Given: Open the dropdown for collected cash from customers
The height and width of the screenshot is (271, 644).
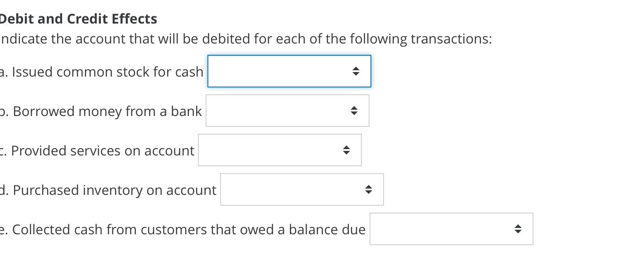Looking at the screenshot, I should [x=451, y=229].
